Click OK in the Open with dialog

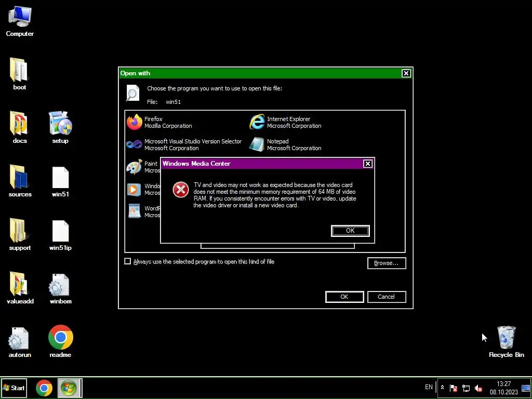344,297
